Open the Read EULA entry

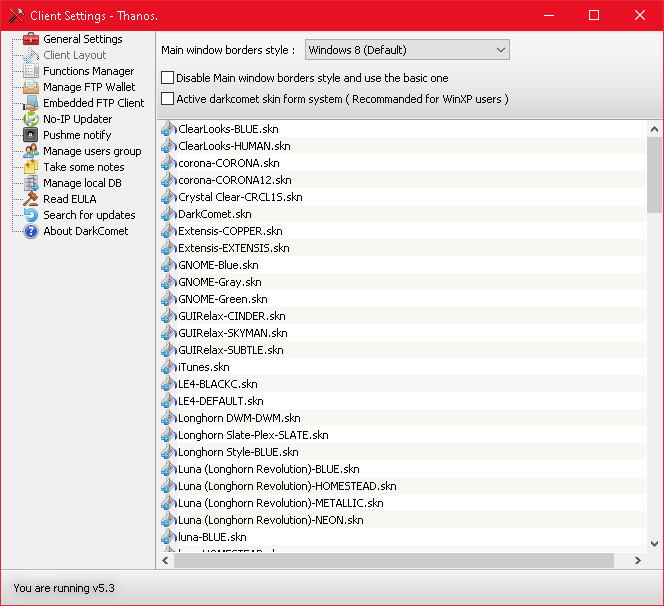(x=69, y=199)
